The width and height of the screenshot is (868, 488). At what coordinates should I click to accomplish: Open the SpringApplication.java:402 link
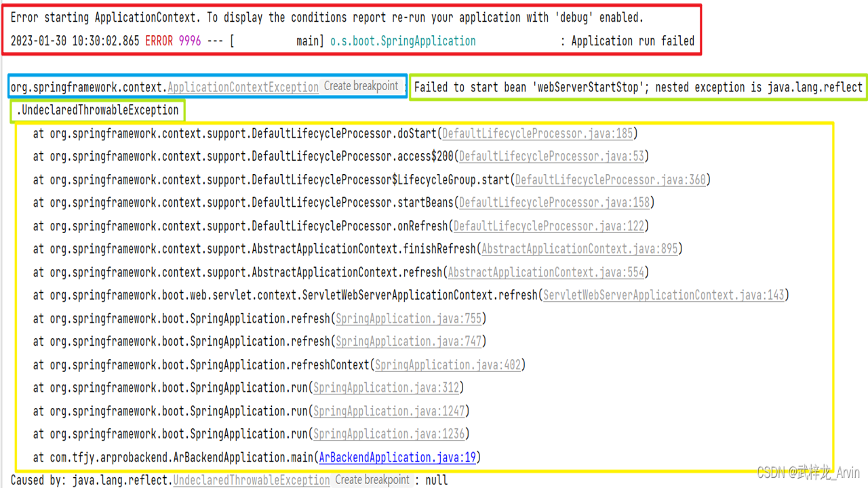tap(448, 365)
